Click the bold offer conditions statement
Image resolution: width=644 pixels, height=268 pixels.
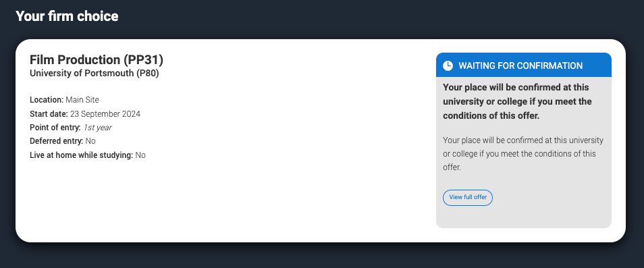(x=517, y=101)
